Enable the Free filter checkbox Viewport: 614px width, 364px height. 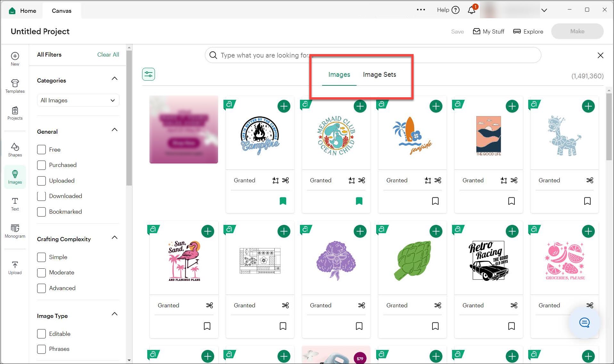coord(41,149)
